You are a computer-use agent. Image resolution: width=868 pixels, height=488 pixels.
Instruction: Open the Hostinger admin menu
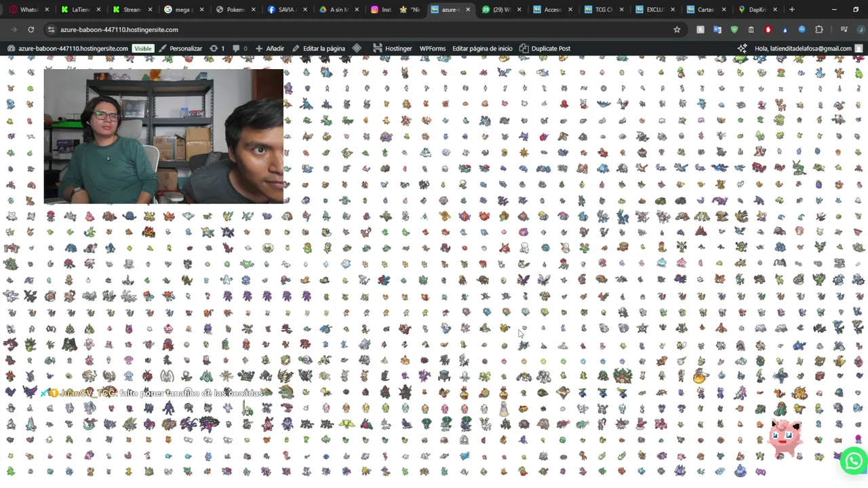point(392,49)
